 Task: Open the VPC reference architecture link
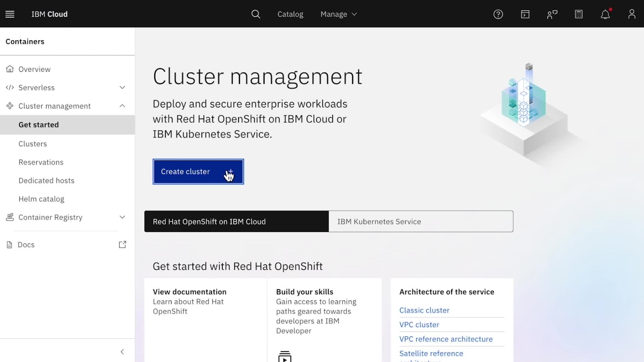446,339
